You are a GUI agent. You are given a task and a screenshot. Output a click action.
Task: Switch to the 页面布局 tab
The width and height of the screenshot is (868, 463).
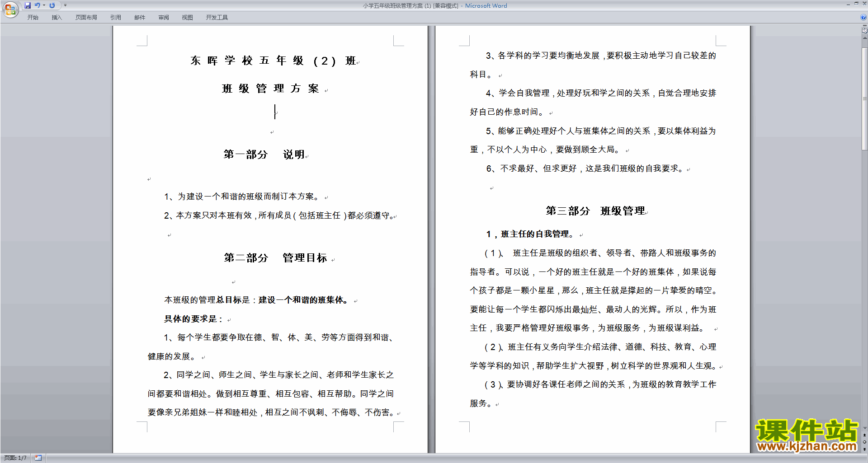86,18
